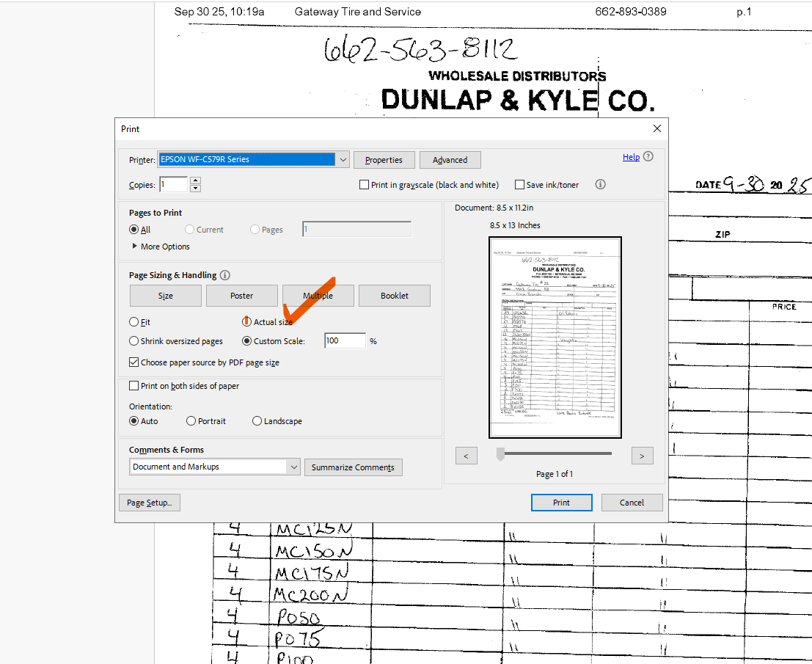Decrease copies with the down stepper arrow
Screen dimensions: 812x664
(195, 188)
